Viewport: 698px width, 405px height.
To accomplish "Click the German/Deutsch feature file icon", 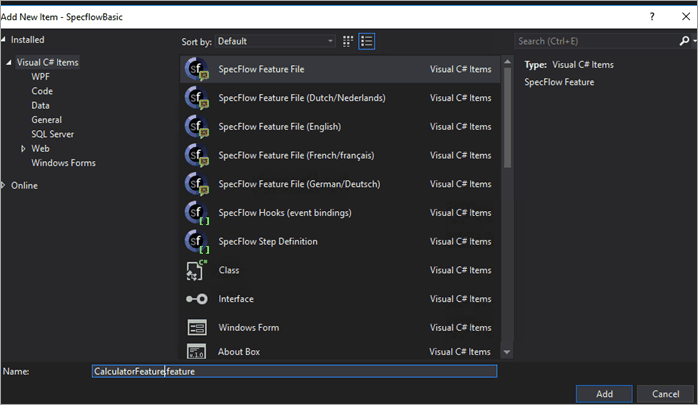I will (197, 184).
